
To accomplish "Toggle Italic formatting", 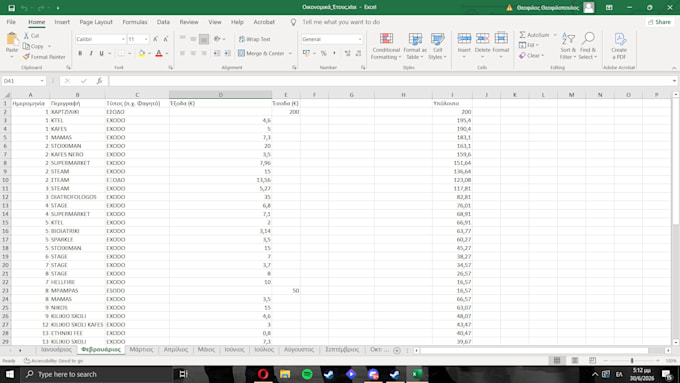I will click(91, 53).
